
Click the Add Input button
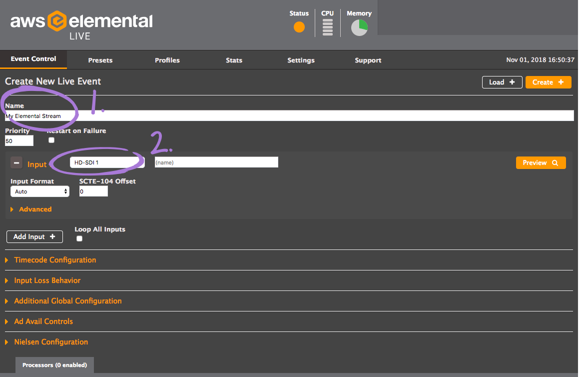(34, 236)
